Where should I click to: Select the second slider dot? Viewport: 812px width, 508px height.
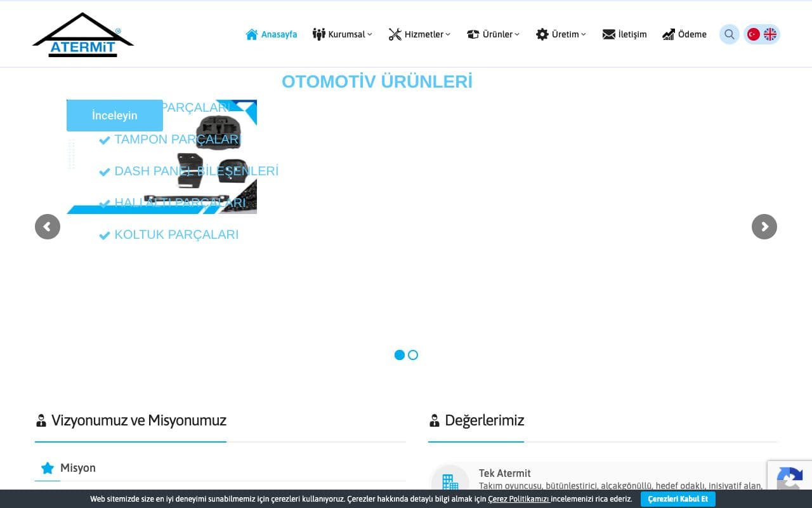pos(413,355)
